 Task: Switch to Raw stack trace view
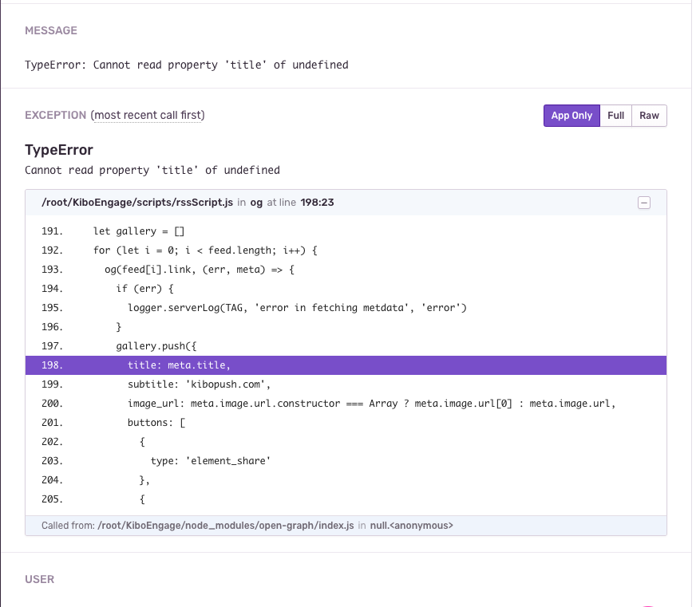(x=649, y=116)
